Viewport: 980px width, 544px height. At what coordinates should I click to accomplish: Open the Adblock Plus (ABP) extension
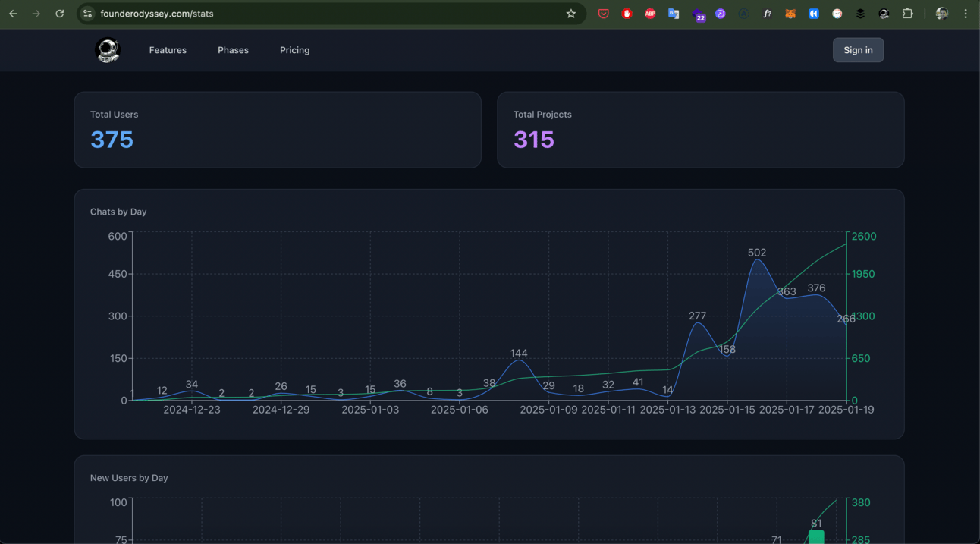click(x=650, y=14)
